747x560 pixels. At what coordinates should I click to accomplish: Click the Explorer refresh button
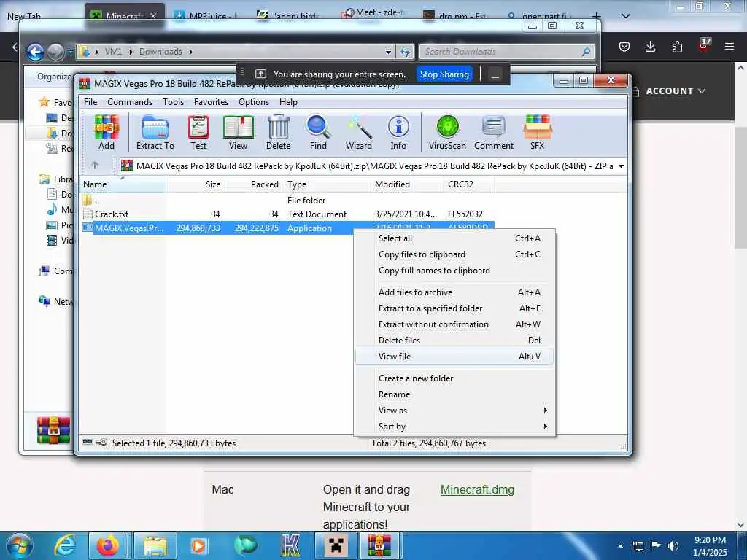[x=405, y=52]
